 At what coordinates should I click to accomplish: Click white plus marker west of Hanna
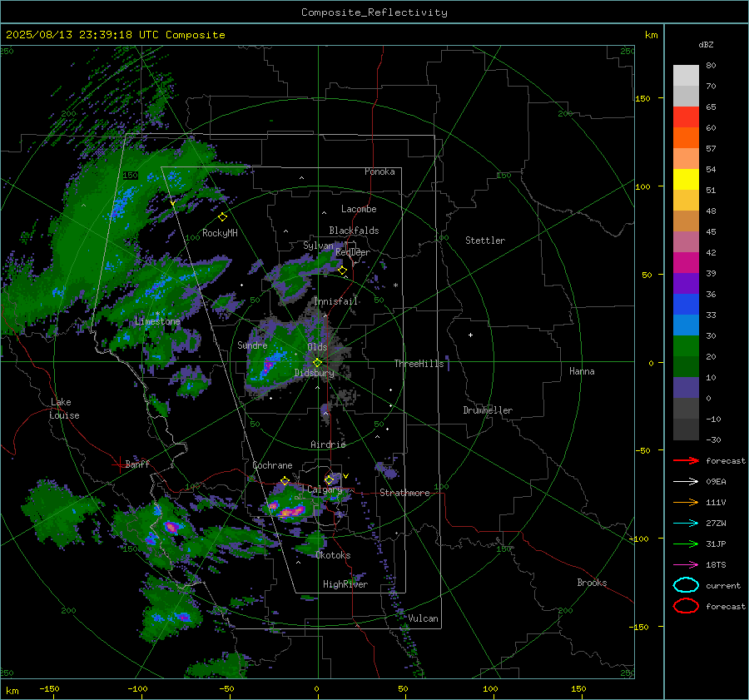[x=470, y=335]
